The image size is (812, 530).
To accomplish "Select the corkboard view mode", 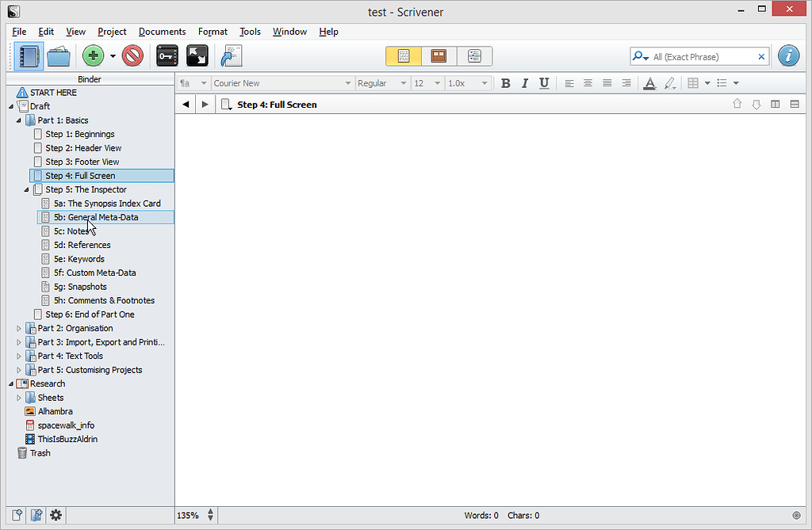I will (x=439, y=55).
